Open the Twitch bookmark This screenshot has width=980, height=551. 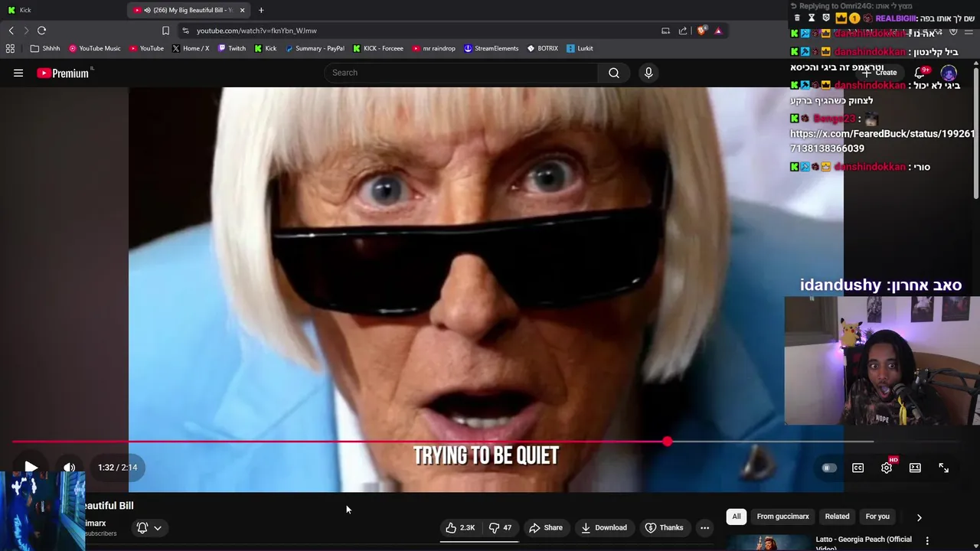point(232,48)
